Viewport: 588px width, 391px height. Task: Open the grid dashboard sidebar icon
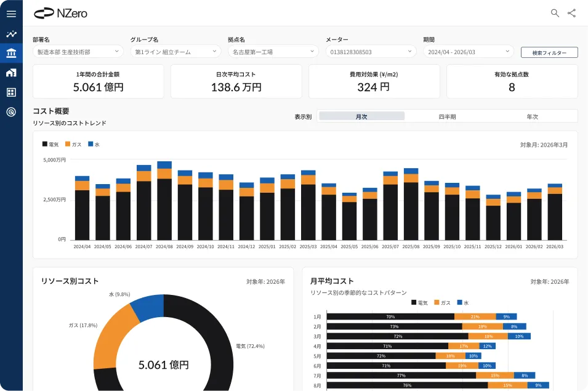tap(11, 92)
